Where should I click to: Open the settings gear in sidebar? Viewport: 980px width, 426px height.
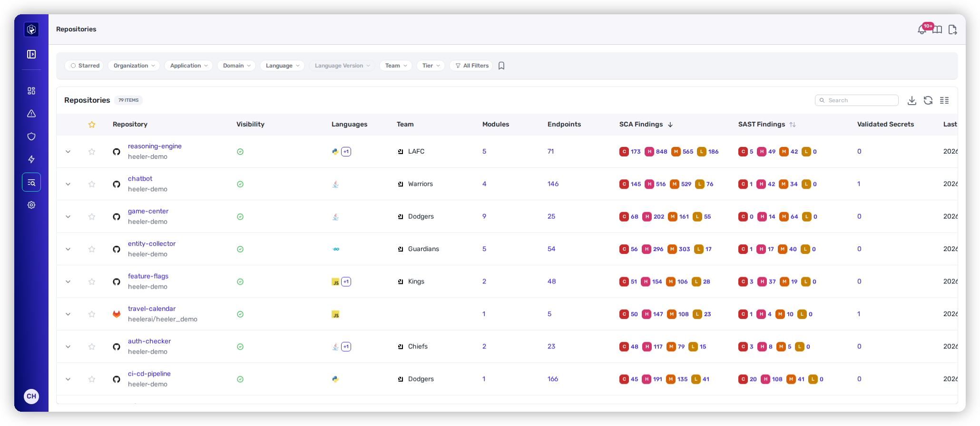point(31,205)
